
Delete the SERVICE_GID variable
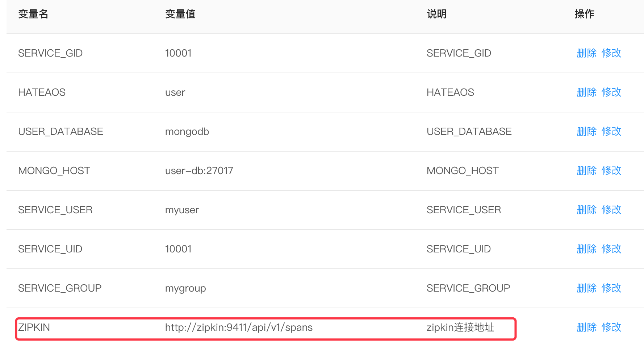[x=586, y=53]
